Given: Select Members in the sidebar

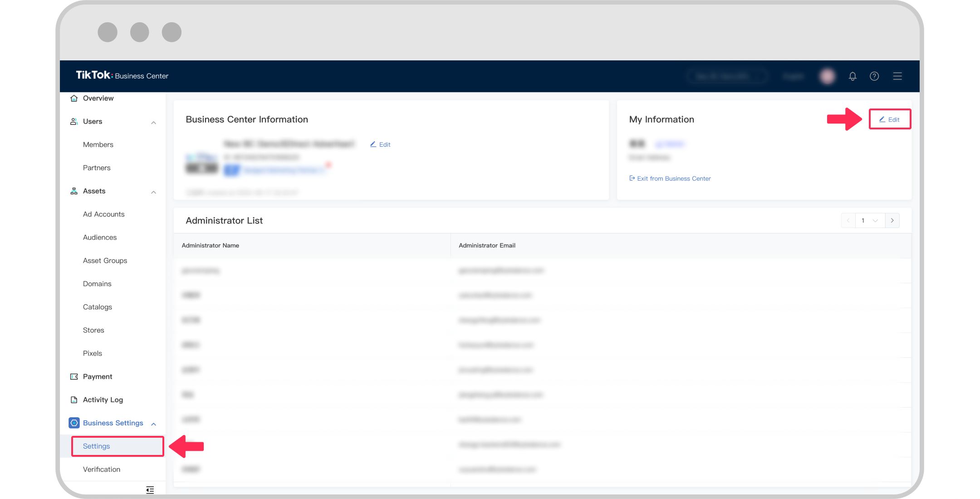Looking at the screenshot, I should (x=98, y=144).
